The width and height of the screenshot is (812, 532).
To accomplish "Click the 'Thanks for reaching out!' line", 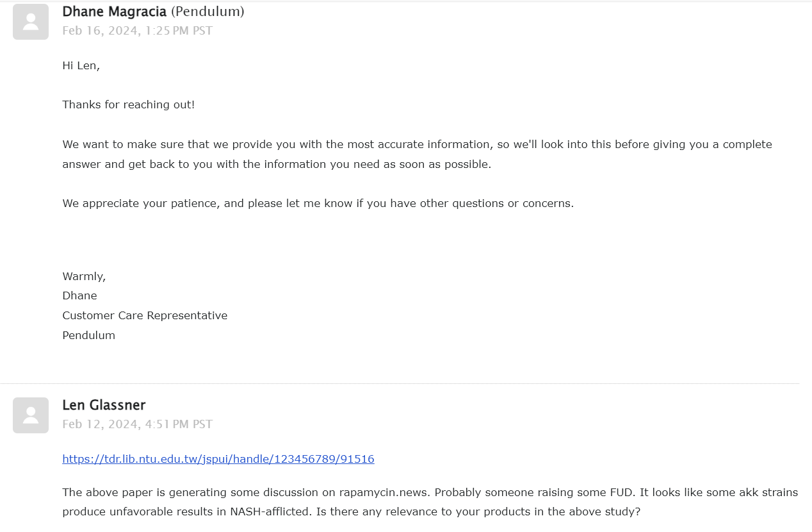I will coord(129,104).
